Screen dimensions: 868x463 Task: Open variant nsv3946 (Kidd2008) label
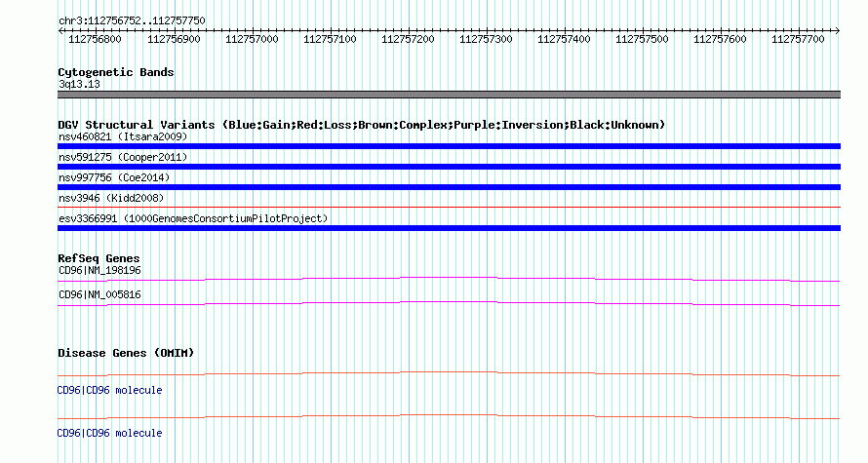(111, 198)
